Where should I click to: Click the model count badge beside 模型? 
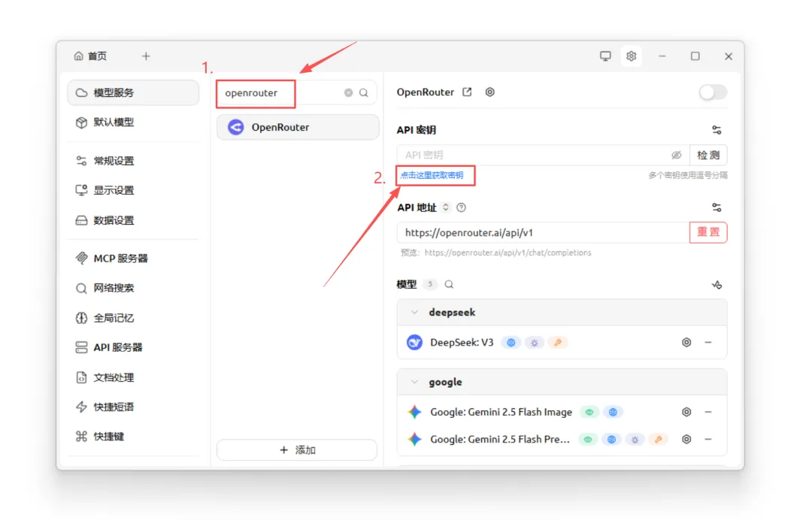tap(430, 284)
